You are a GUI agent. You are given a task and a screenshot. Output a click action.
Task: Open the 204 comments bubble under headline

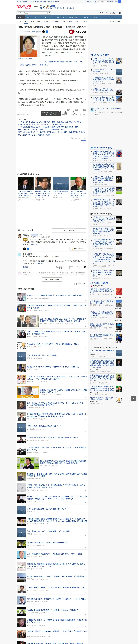tap(33, 32)
